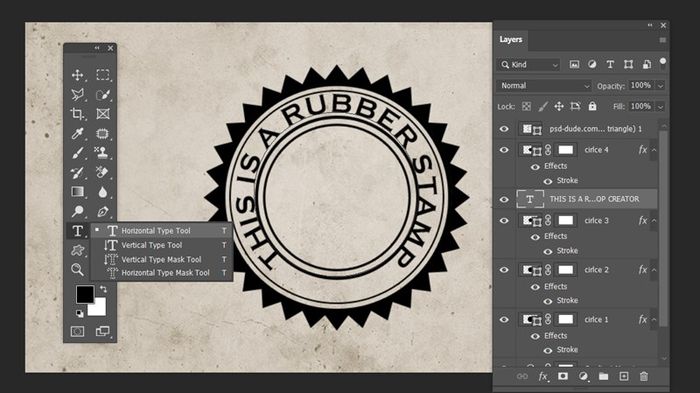Hide the THIS IS A R...OP CREATOR text layer
Viewport: 700px width, 393px height.
click(x=504, y=199)
